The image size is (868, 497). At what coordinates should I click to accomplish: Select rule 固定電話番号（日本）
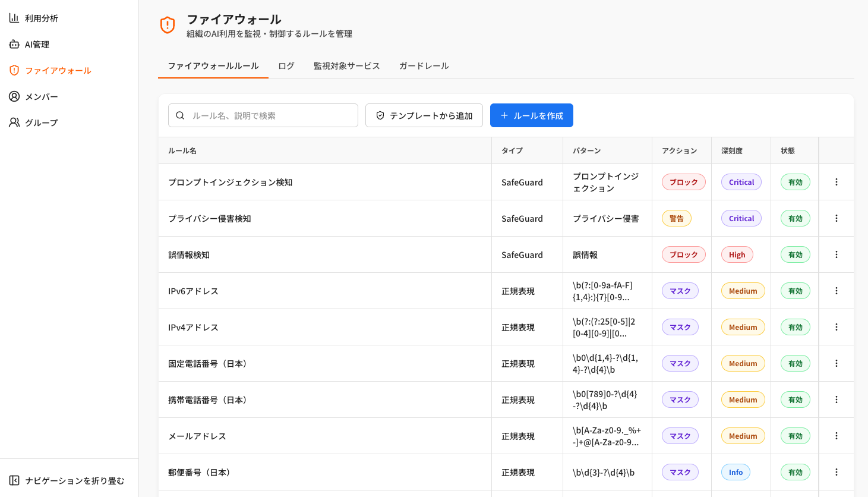tap(207, 364)
